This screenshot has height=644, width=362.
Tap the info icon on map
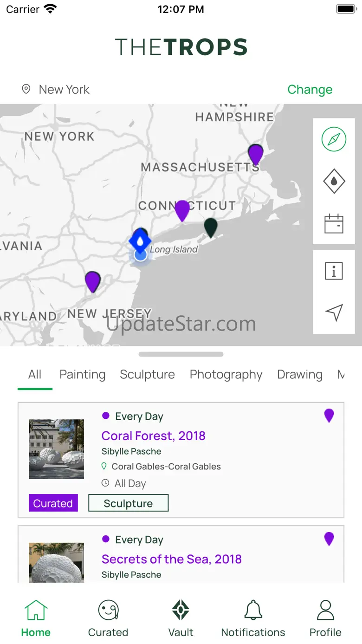point(334,271)
